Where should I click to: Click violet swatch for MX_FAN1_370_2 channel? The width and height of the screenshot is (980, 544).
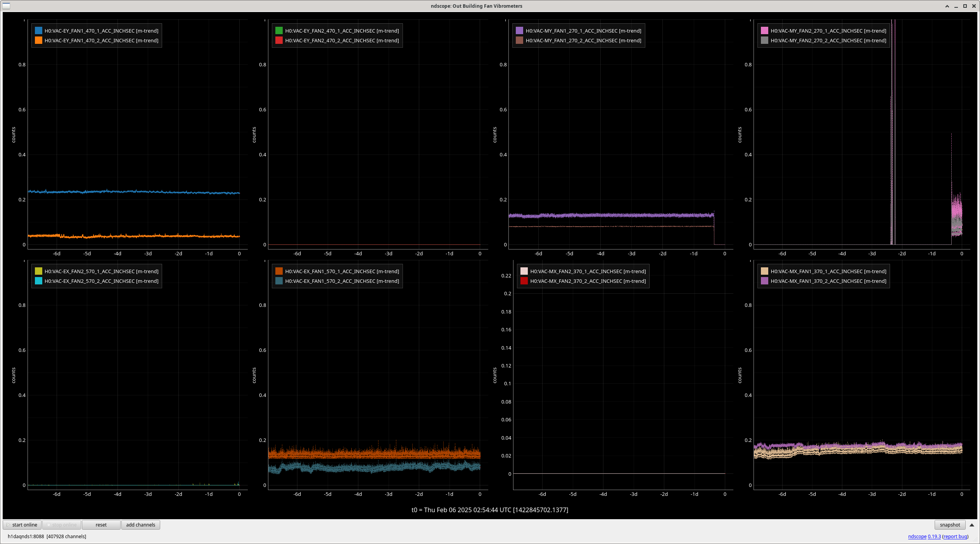click(764, 281)
